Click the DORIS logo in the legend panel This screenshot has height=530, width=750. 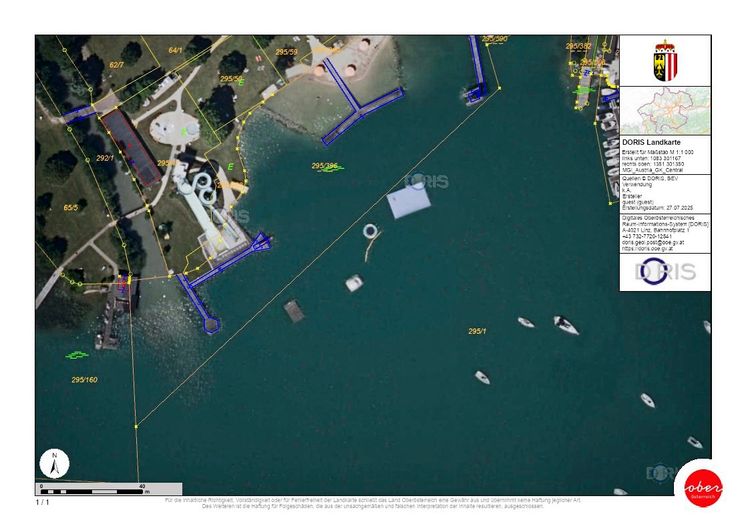tap(665, 272)
